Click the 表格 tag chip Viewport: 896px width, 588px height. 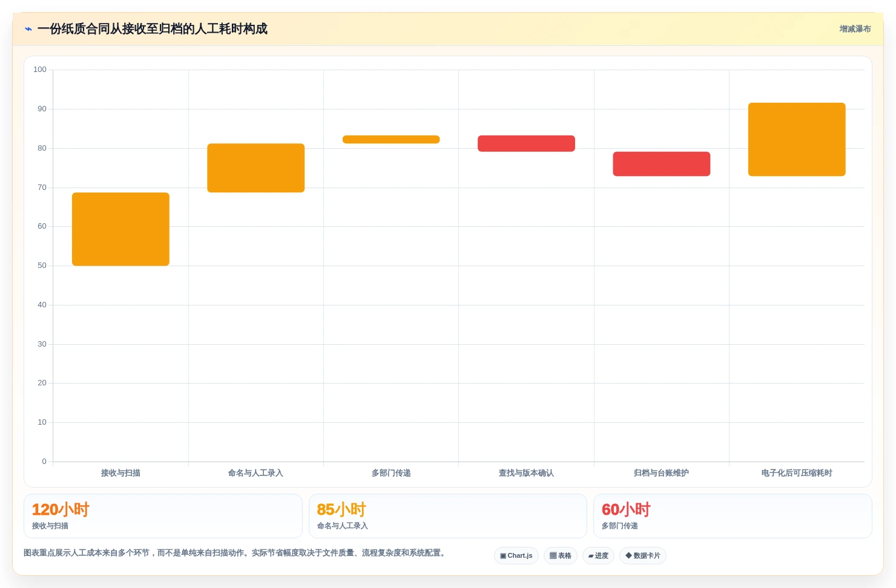(561, 555)
